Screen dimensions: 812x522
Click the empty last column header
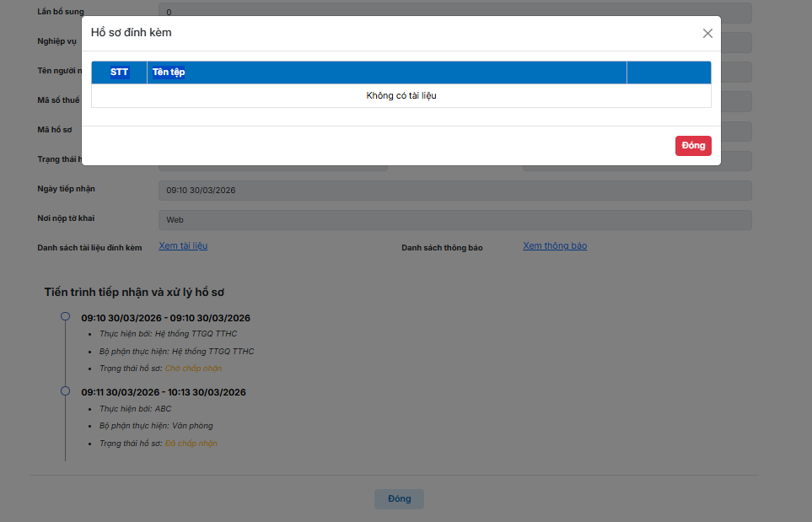point(669,72)
